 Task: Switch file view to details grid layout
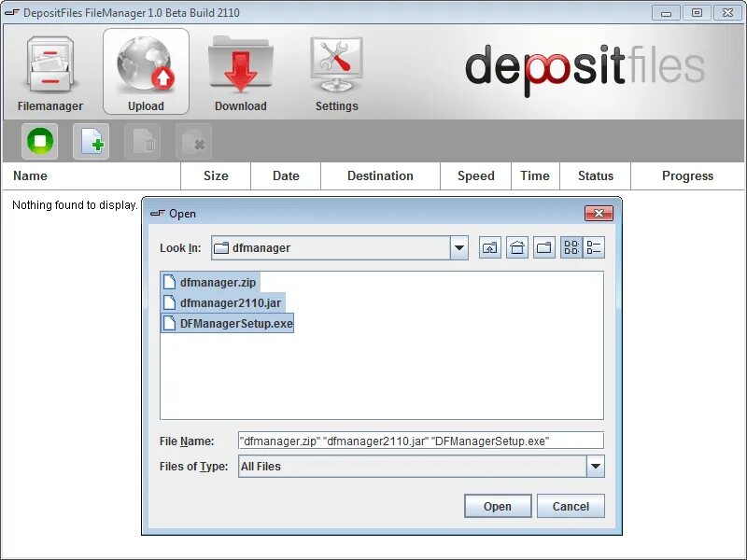pos(571,246)
